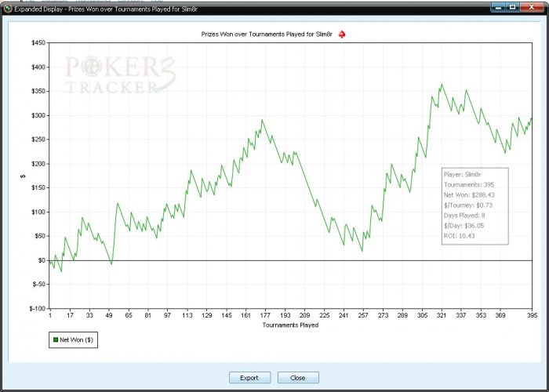Close window using the red X
This screenshot has width=549, height=392.
pyautogui.click(x=532, y=6)
